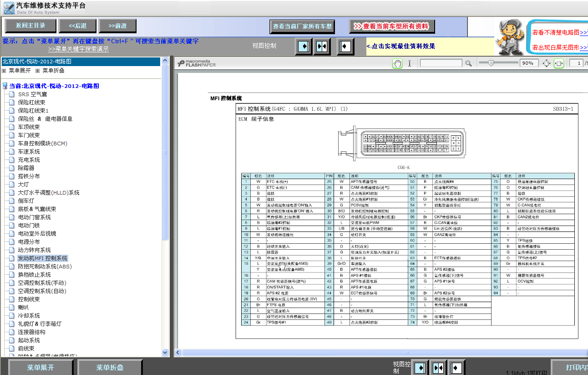Open 防抱死制动系统(ABS) tree item
Image resolution: width=588 pixels, height=375 pixels.
pos(45,267)
